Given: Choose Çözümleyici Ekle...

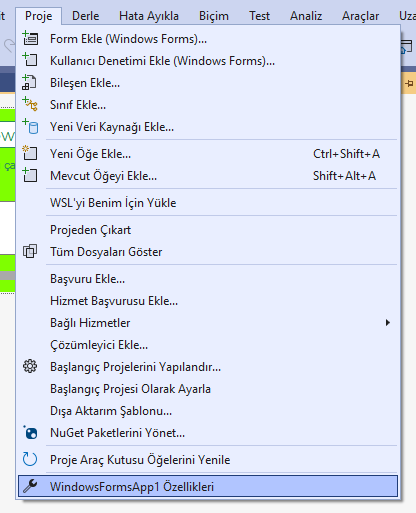Looking at the screenshot, I should [x=208, y=345].
